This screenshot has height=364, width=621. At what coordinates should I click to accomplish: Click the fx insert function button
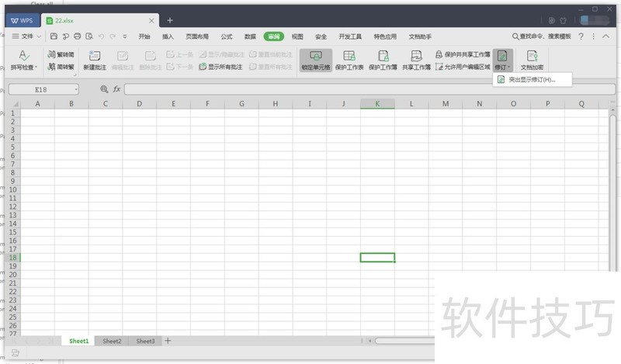[x=116, y=89]
